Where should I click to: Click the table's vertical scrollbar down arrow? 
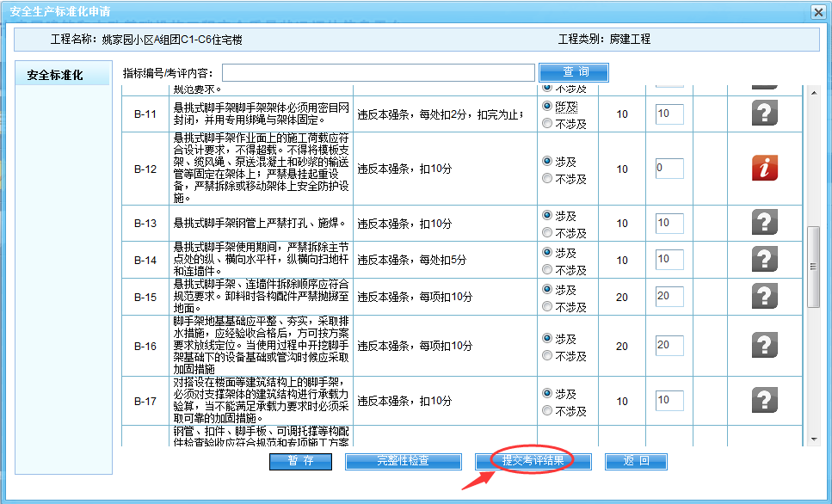(814, 439)
